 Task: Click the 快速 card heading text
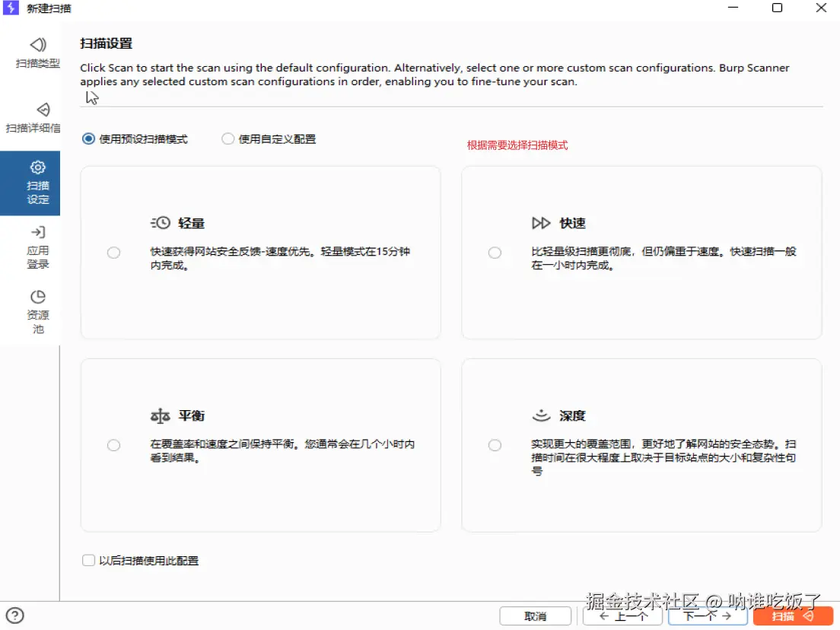click(572, 224)
